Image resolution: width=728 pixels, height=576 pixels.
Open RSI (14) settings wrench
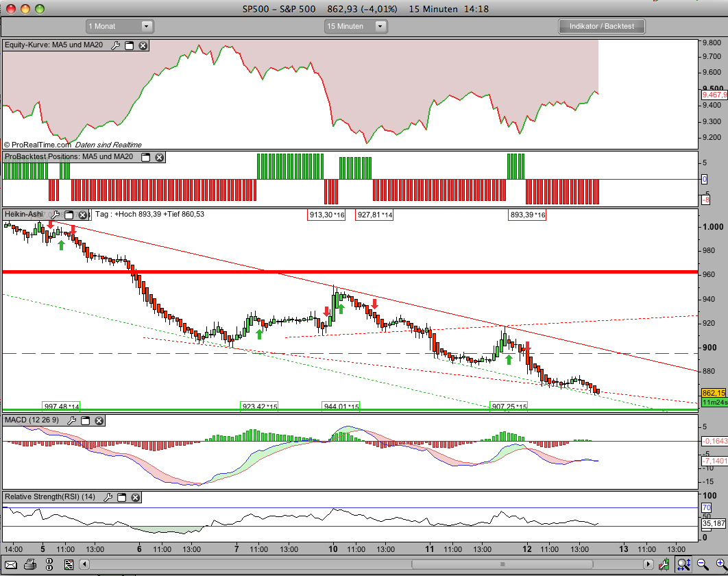[x=108, y=497]
